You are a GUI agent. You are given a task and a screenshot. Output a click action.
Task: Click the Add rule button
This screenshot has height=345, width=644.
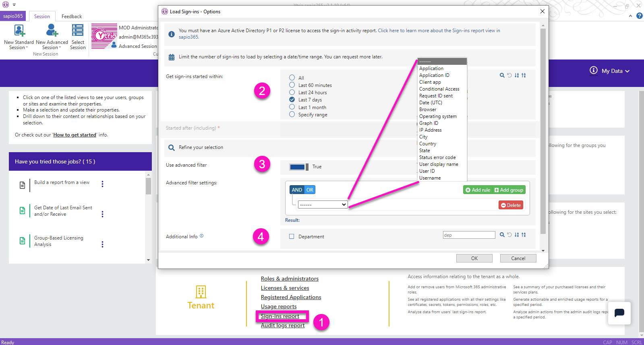point(478,190)
